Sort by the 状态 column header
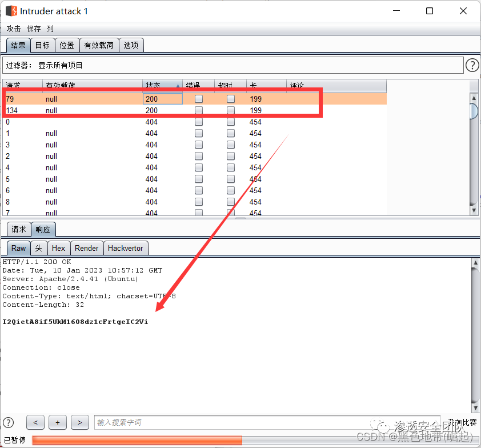 point(163,85)
